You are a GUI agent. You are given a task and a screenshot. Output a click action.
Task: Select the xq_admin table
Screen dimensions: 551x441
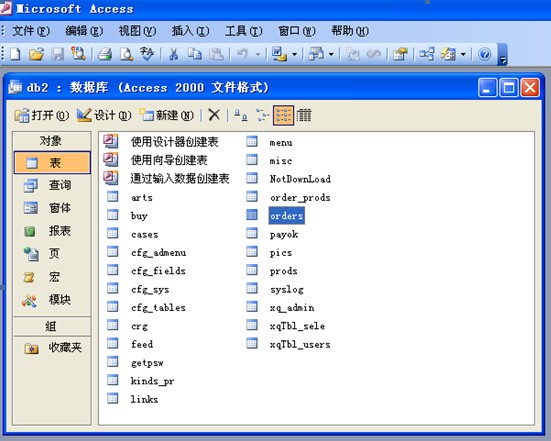tap(292, 308)
